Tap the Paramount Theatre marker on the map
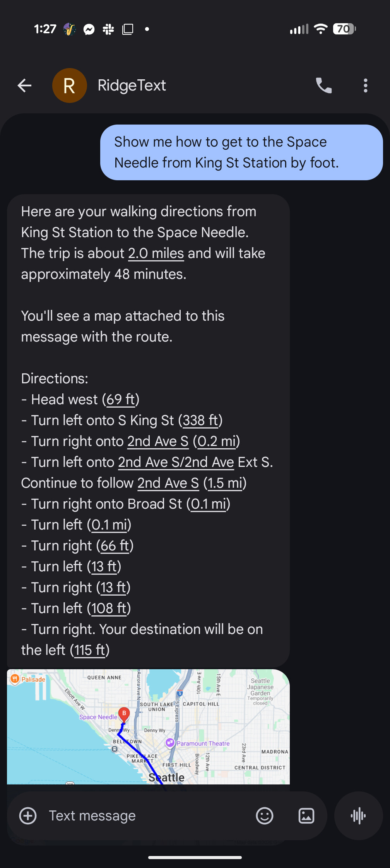The width and height of the screenshot is (390, 868). click(x=170, y=743)
